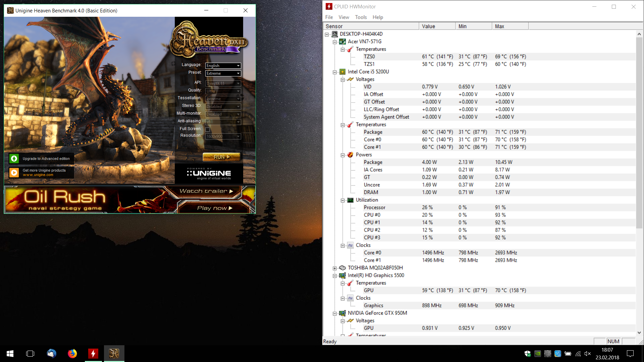Click the battery tray icon
This screenshot has width=644, height=362.
tap(568, 354)
